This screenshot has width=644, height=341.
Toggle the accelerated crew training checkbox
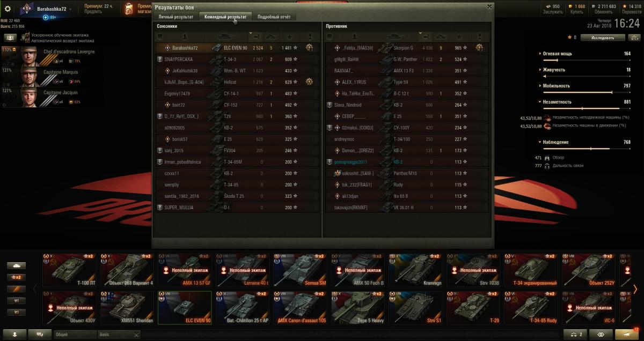[27, 35]
